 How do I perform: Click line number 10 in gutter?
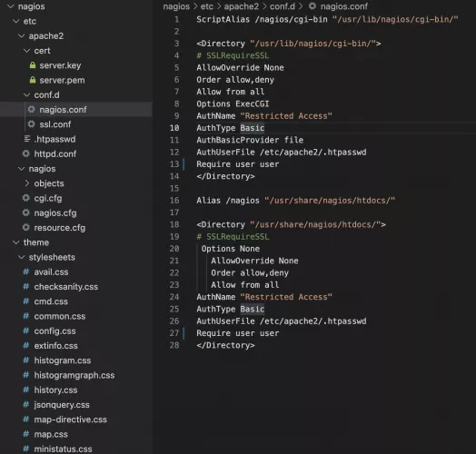[174, 128]
